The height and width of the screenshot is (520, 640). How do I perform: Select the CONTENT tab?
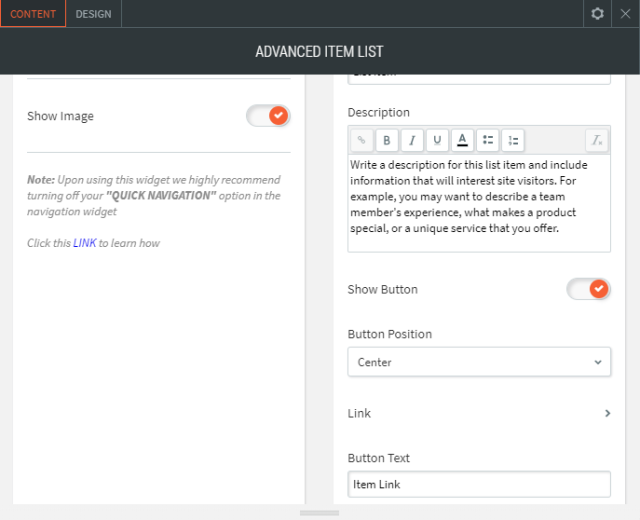point(33,14)
